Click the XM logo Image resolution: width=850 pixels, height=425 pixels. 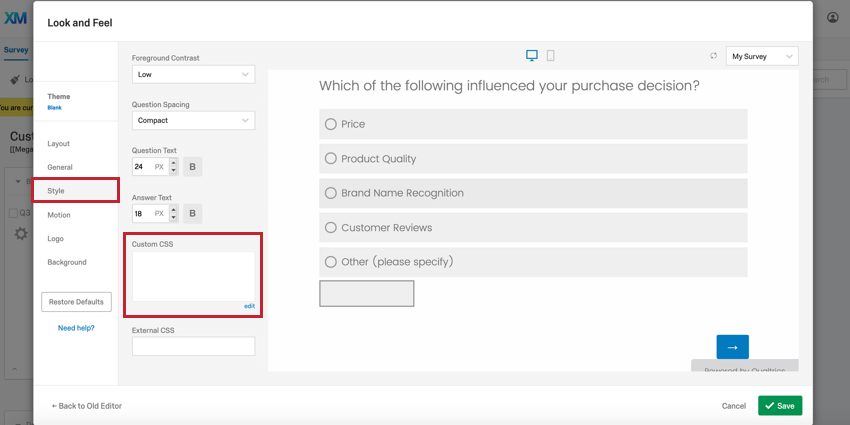point(15,17)
